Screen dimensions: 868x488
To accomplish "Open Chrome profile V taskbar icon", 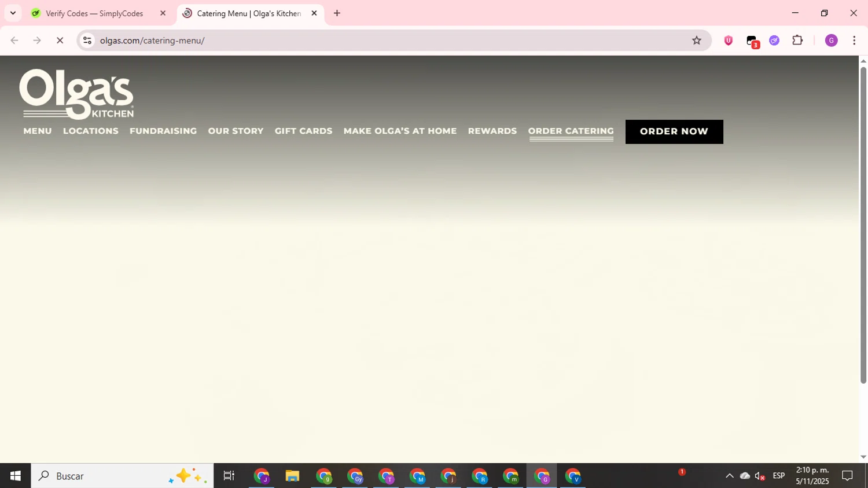I will point(573,476).
